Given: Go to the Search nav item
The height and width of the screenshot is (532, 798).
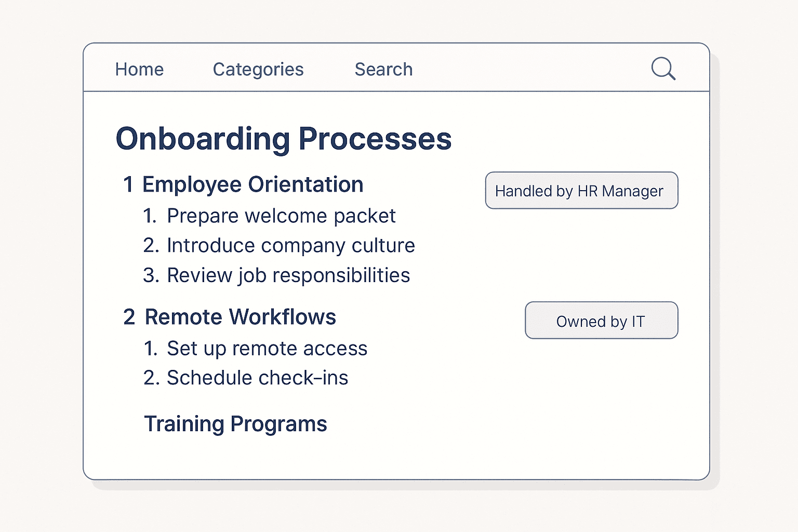Looking at the screenshot, I should pos(383,69).
